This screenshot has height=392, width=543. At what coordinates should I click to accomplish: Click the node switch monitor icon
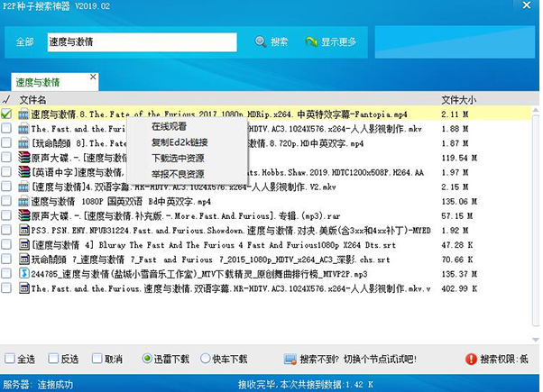290,360
